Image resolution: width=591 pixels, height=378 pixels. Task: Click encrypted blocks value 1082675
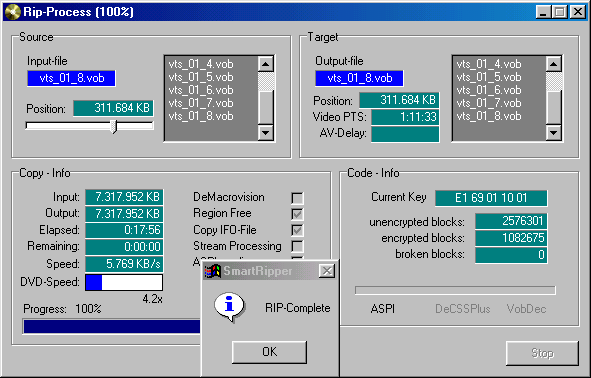(x=511, y=238)
